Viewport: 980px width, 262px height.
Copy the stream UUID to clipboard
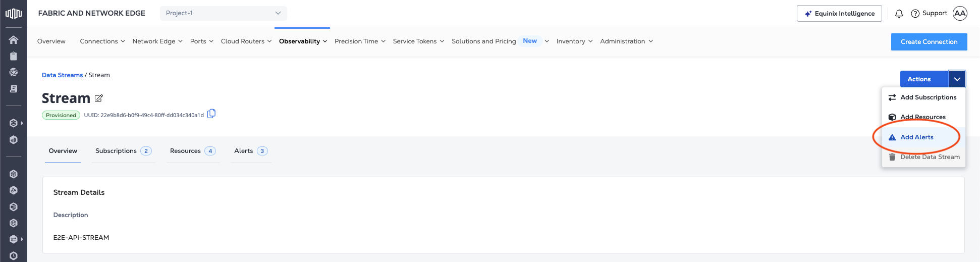(211, 114)
